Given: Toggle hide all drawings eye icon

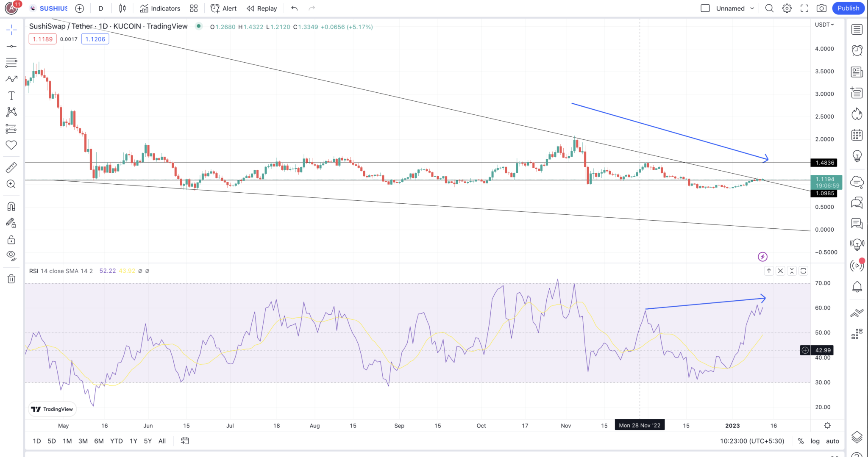Looking at the screenshot, I should coord(11,255).
